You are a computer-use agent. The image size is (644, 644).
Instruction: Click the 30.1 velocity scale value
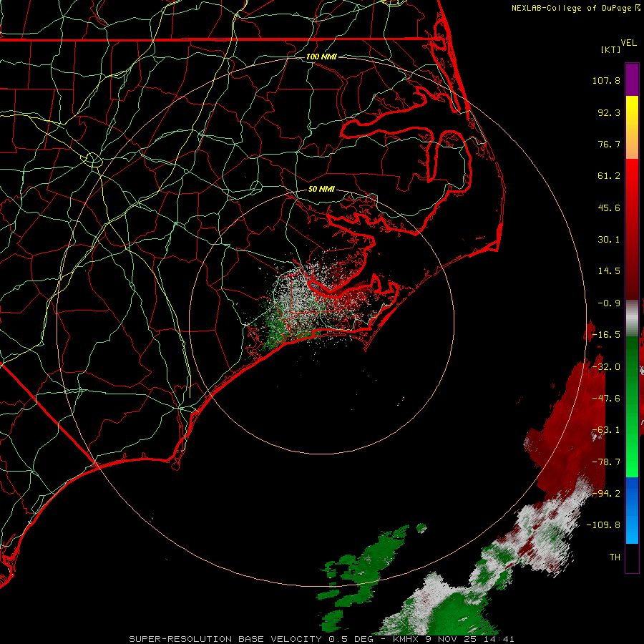609,240
